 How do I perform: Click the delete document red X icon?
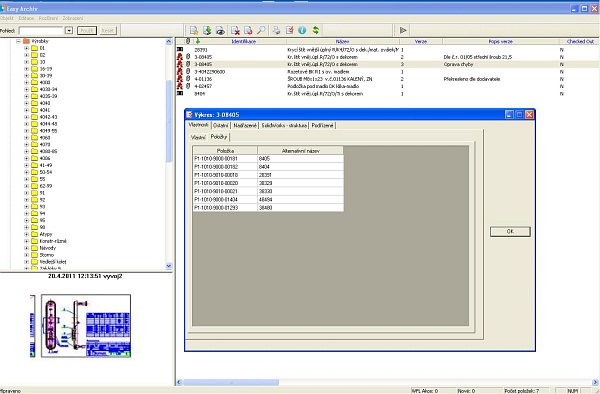click(235, 31)
